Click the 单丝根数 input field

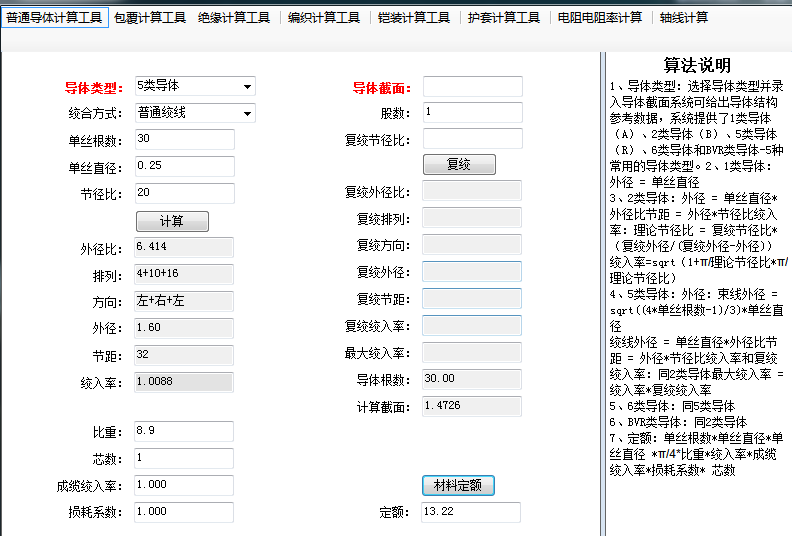click(x=184, y=140)
